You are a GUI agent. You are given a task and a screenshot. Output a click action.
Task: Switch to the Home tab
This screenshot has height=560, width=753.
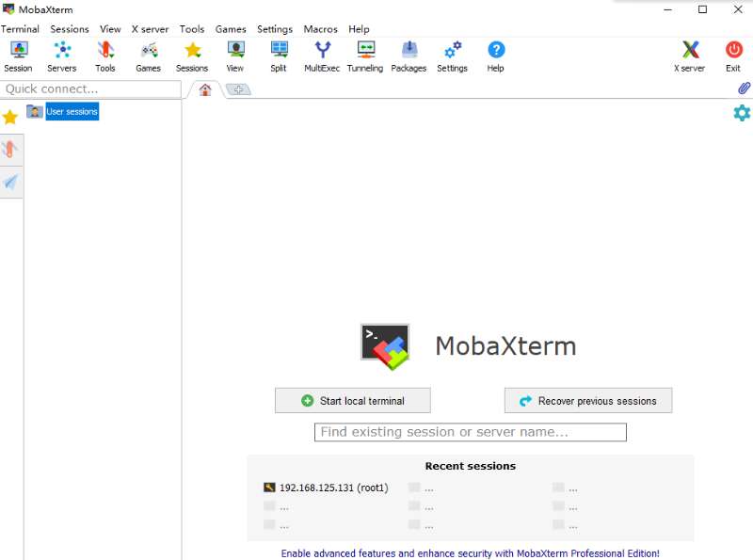[x=205, y=89]
